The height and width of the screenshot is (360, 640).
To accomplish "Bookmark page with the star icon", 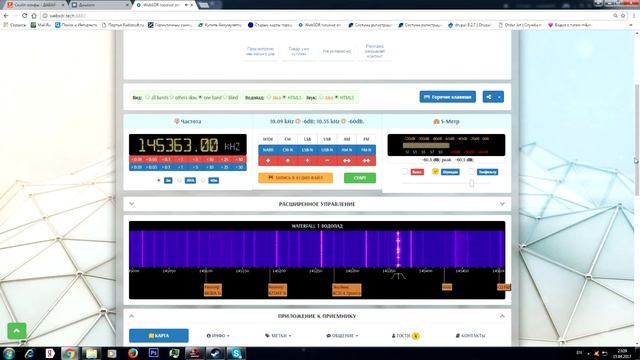I will (x=623, y=16).
